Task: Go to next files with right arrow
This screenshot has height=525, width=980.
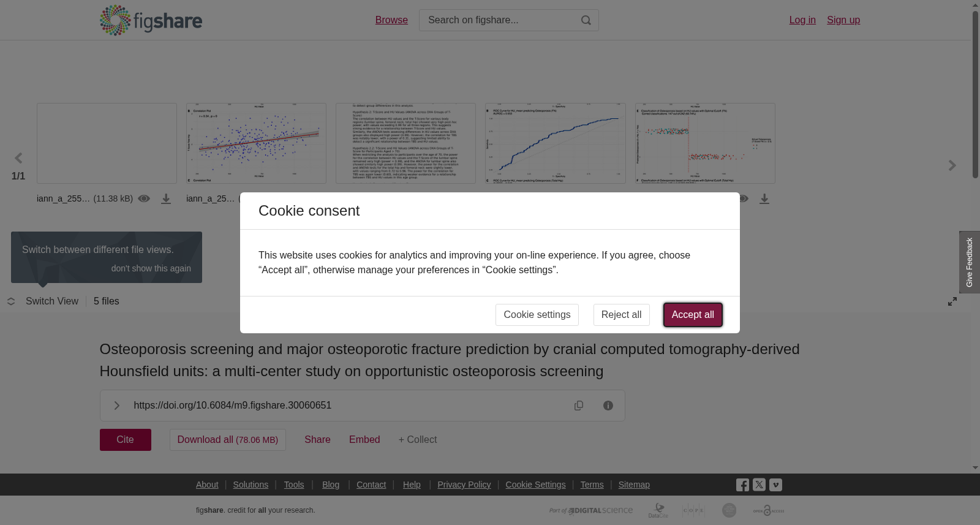Action: tap(952, 165)
